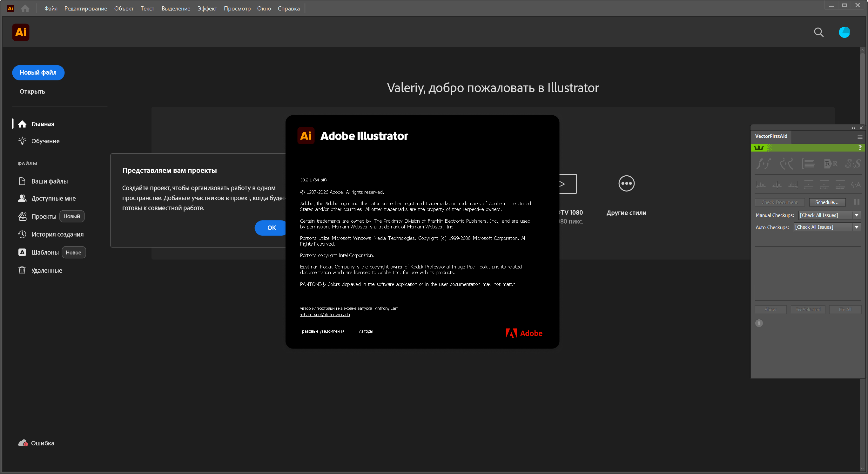Open the user profile avatar
This screenshot has height=474, width=868.
tap(844, 32)
